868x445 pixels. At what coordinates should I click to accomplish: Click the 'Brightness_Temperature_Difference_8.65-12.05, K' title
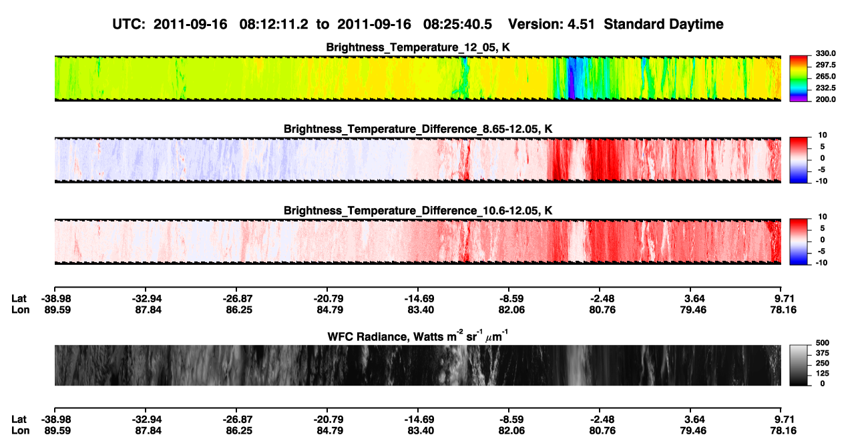(418, 129)
